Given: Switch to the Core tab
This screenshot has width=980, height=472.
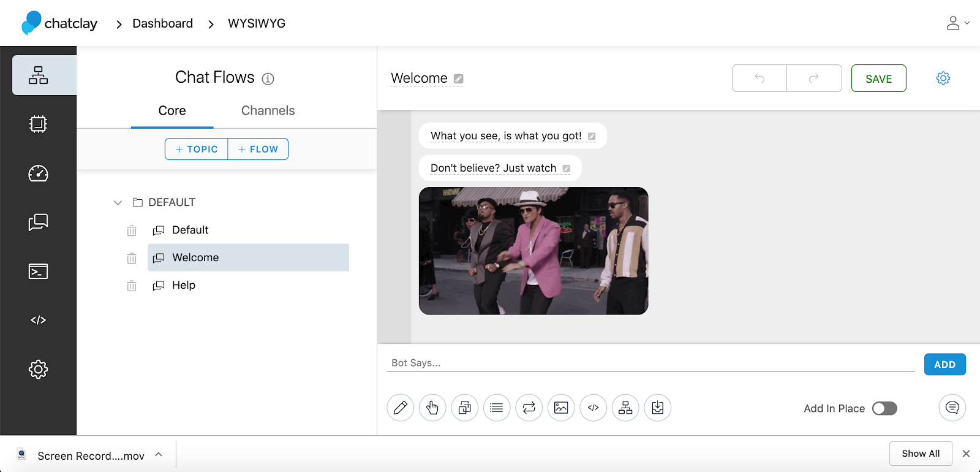Looking at the screenshot, I should (x=172, y=111).
